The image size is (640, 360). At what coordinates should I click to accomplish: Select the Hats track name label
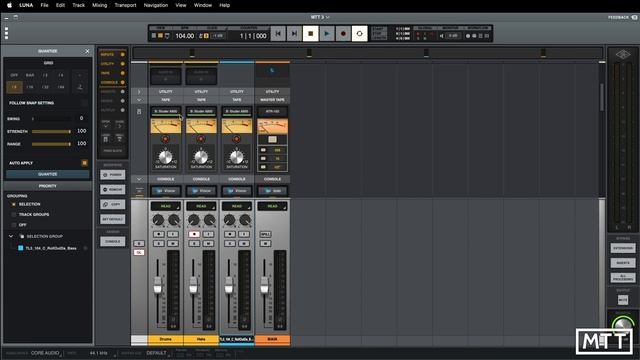[x=201, y=339]
